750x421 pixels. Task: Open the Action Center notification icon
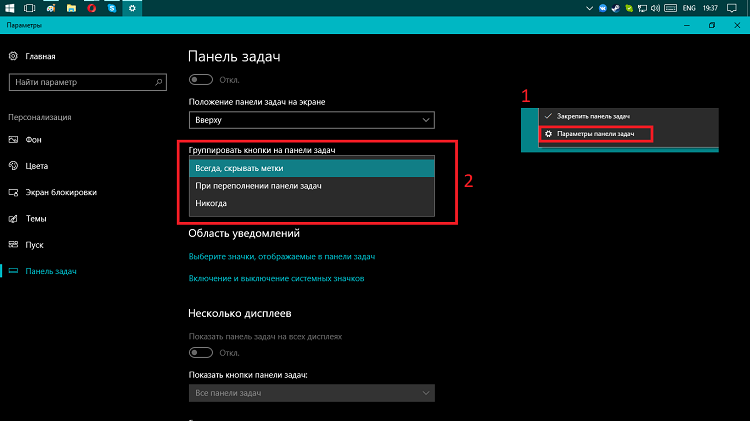[x=732, y=8]
